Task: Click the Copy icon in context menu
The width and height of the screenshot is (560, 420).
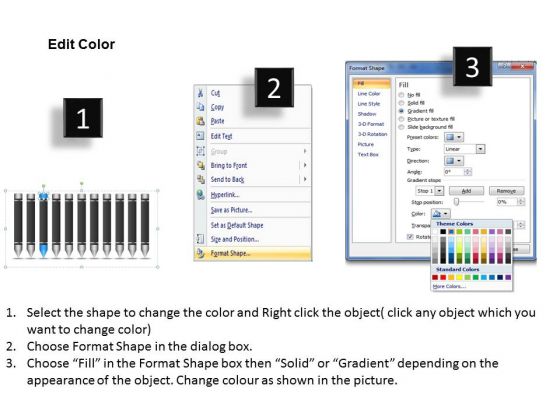Action: tap(201, 107)
